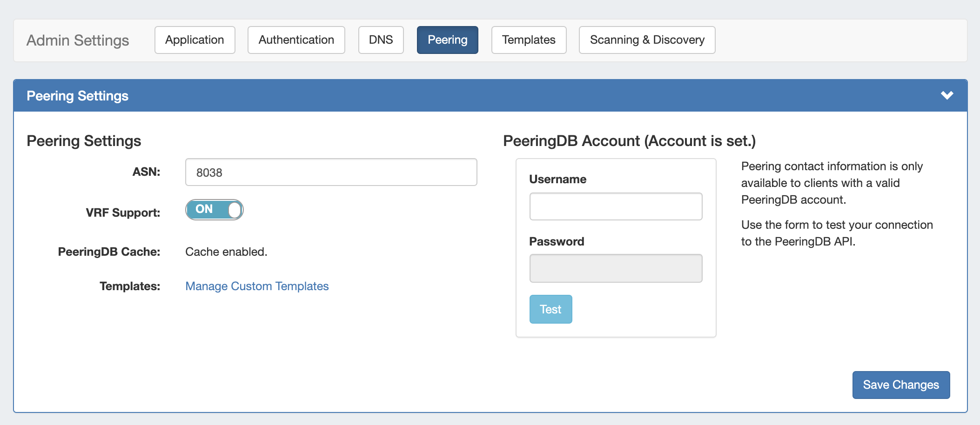Click the blue Peering Settings header title
Viewport: 980px width, 425px height.
[77, 96]
